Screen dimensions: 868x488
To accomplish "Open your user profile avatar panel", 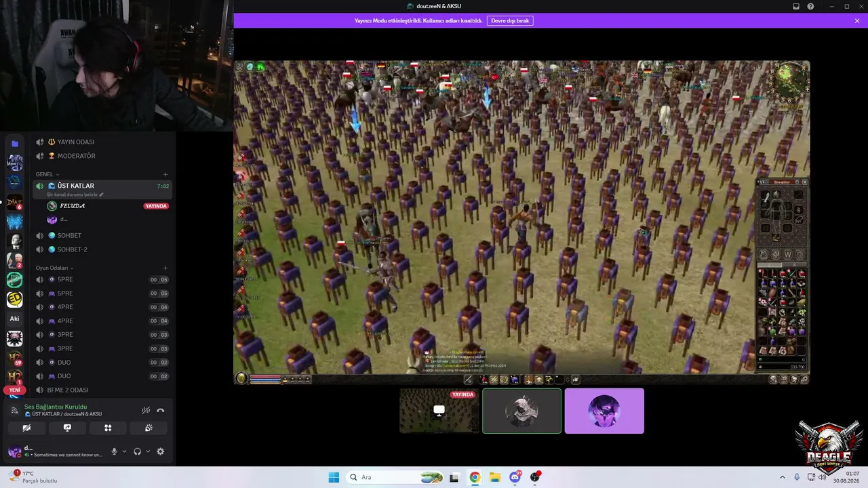I will pyautogui.click(x=14, y=451).
